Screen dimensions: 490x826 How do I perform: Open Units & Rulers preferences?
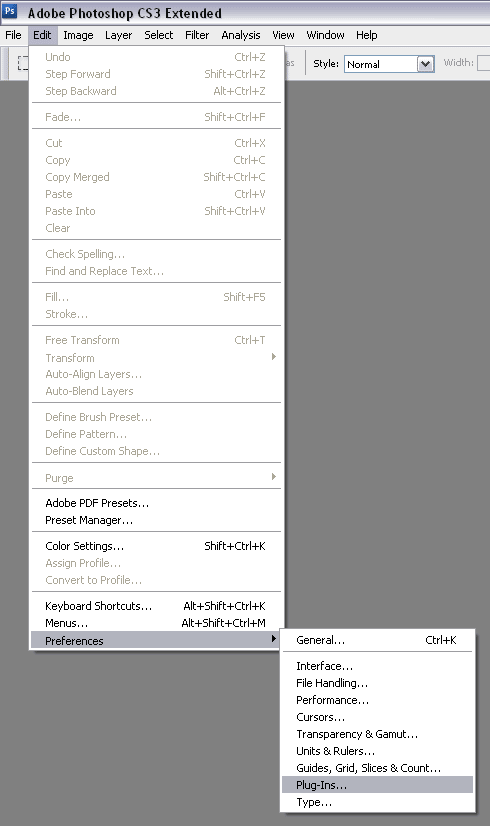pyautogui.click(x=377, y=751)
